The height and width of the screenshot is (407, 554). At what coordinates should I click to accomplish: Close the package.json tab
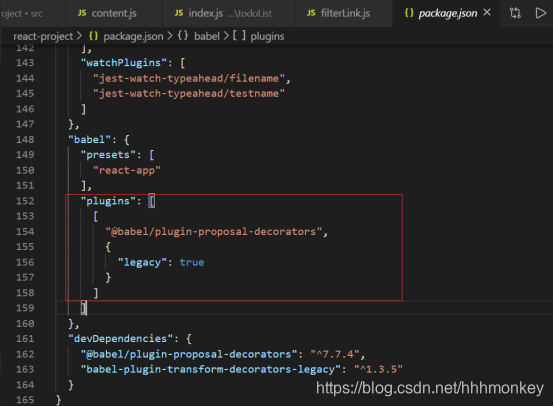click(487, 13)
